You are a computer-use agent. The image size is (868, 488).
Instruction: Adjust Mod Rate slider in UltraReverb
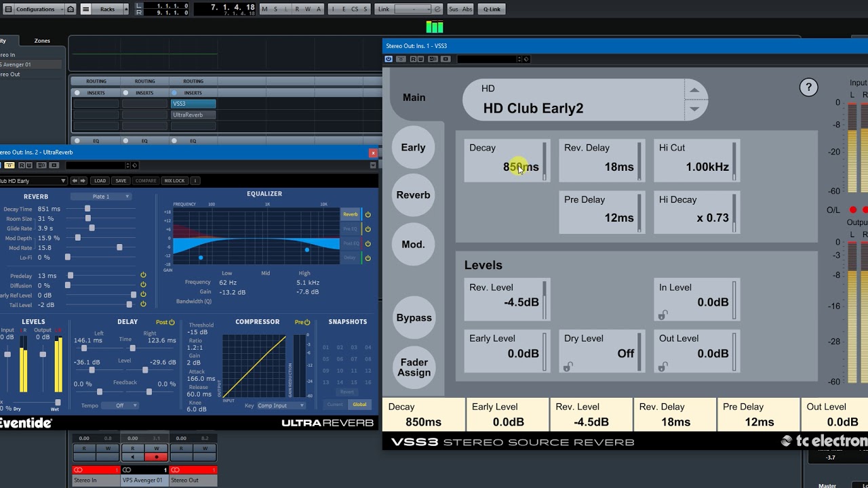tap(119, 247)
